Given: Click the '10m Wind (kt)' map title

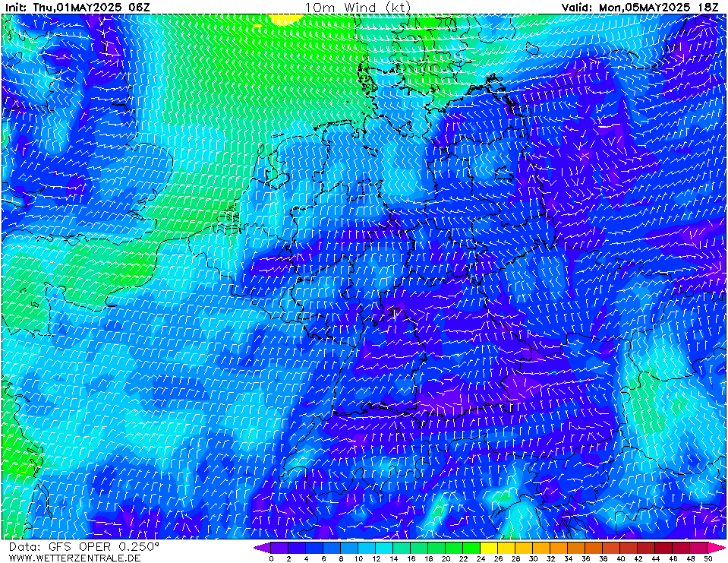Looking at the screenshot, I should [358, 8].
